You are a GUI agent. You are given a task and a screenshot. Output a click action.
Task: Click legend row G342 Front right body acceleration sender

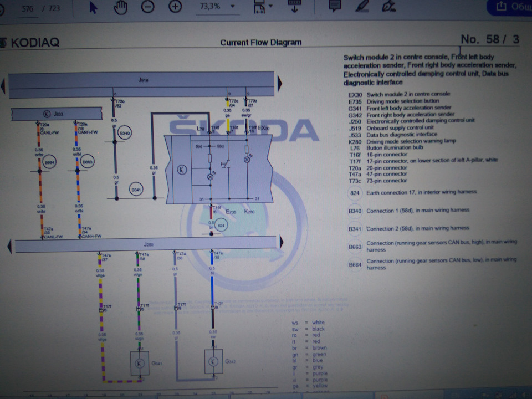coord(401,115)
